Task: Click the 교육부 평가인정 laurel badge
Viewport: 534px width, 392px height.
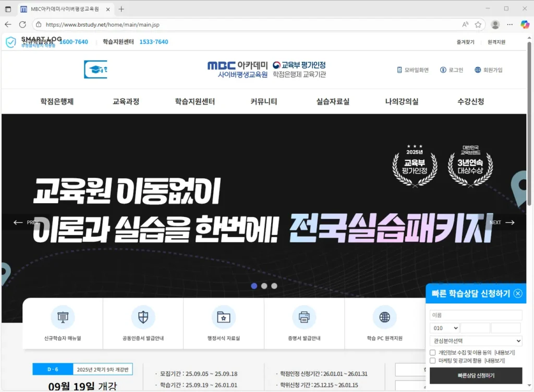Action: point(415,166)
